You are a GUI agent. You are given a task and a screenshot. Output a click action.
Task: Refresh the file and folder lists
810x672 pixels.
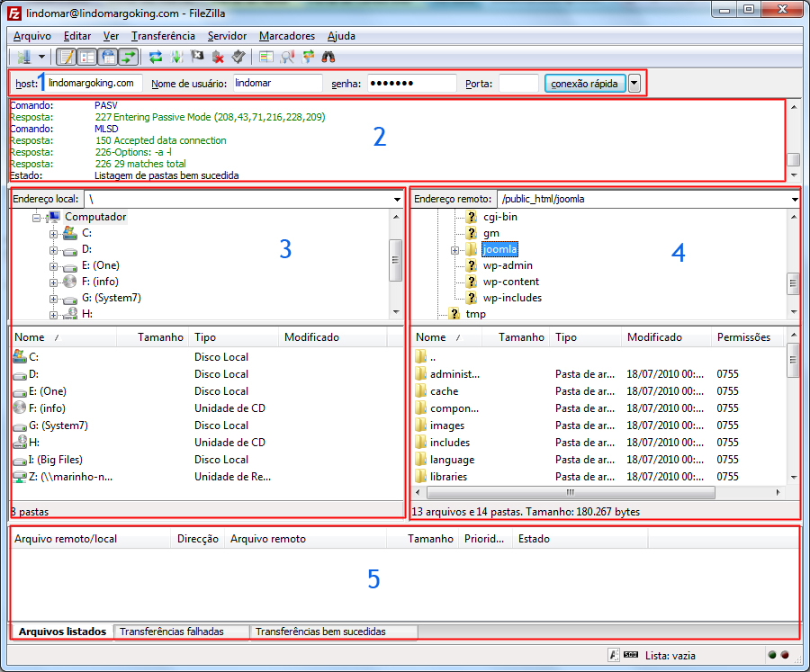tap(156, 57)
